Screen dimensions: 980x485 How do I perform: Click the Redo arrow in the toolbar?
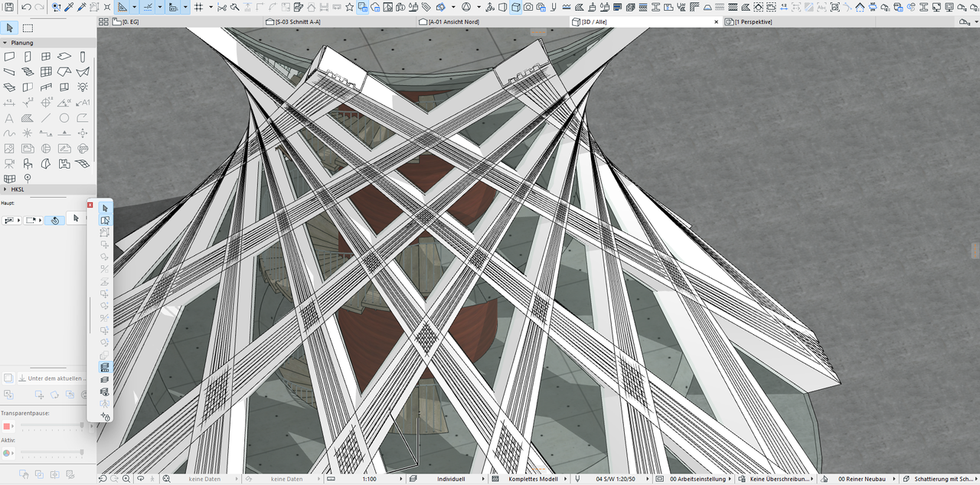pyautogui.click(x=39, y=7)
